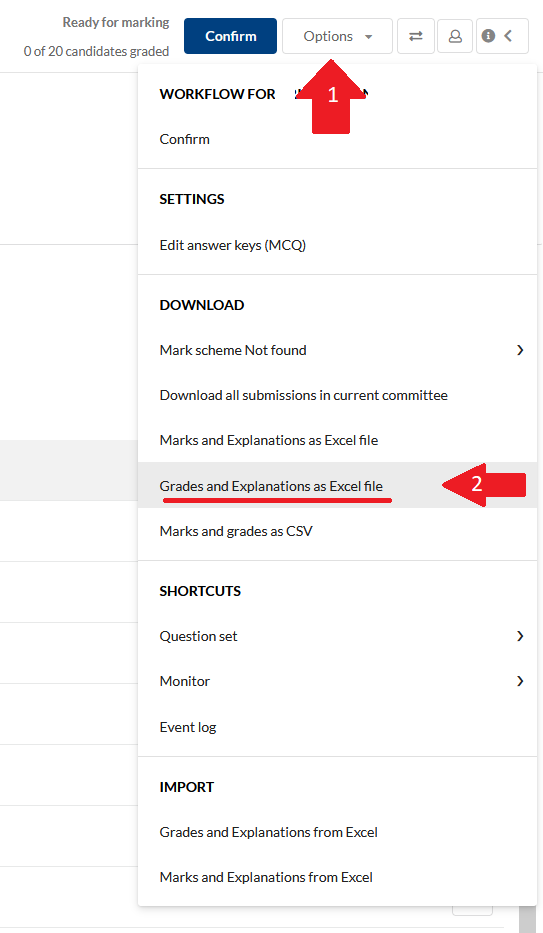Viewport: 543px width, 933px height.
Task: Click the info icon with collapse arrow
Action: pyautogui.click(x=502, y=36)
